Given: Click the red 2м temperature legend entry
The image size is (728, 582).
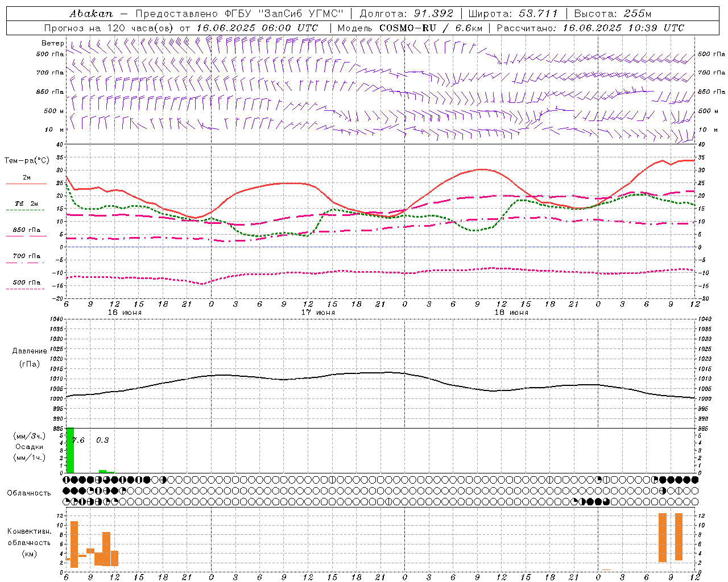Looking at the screenshot, I should [26, 180].
